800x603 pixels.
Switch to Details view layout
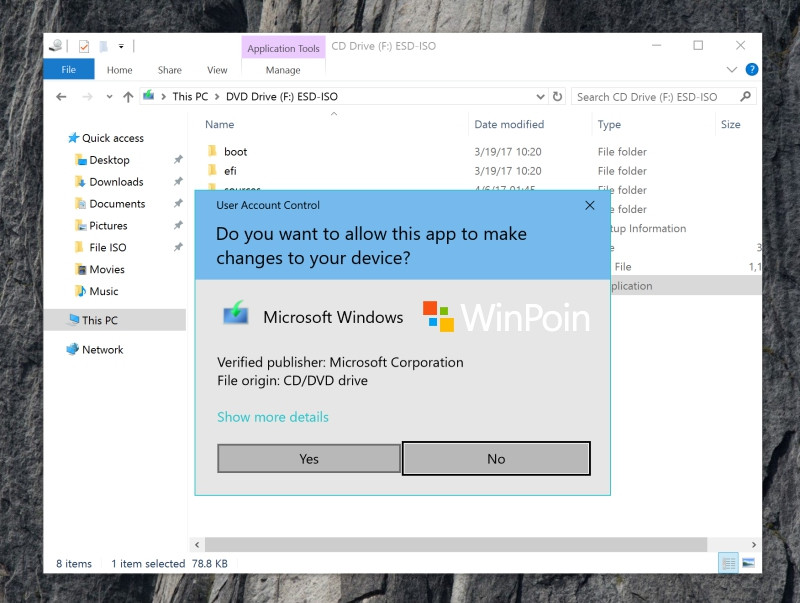[x=729, y=563]
